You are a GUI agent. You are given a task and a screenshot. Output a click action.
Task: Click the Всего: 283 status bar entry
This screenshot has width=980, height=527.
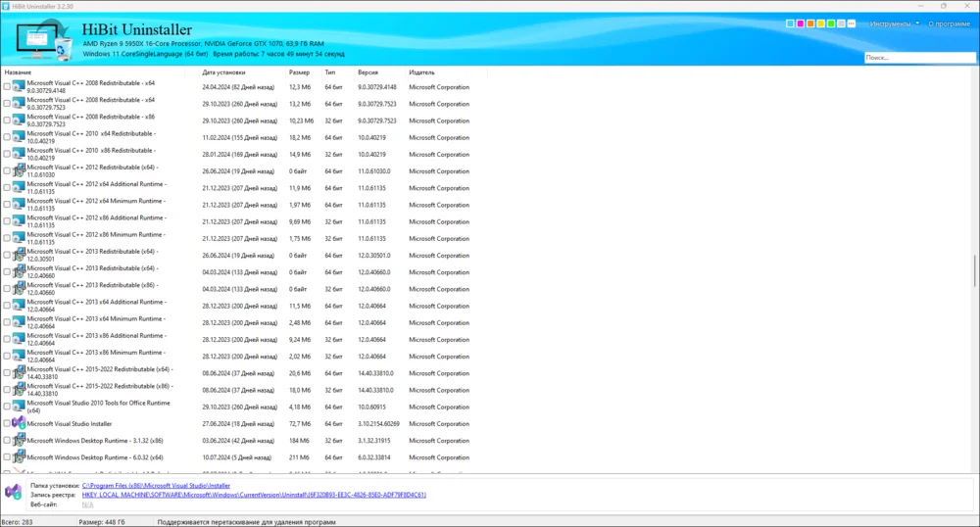pos(17,522)
